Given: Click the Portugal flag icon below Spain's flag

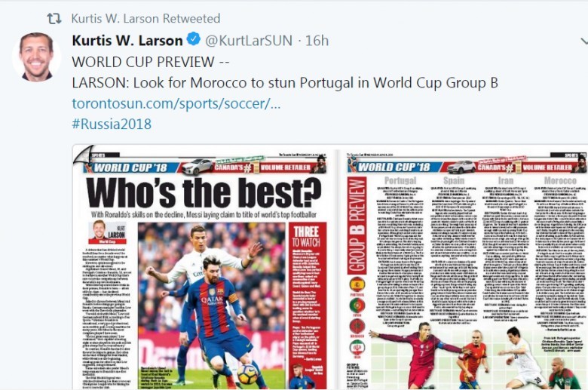Looking at the screenshot, I should click(357, 306).
